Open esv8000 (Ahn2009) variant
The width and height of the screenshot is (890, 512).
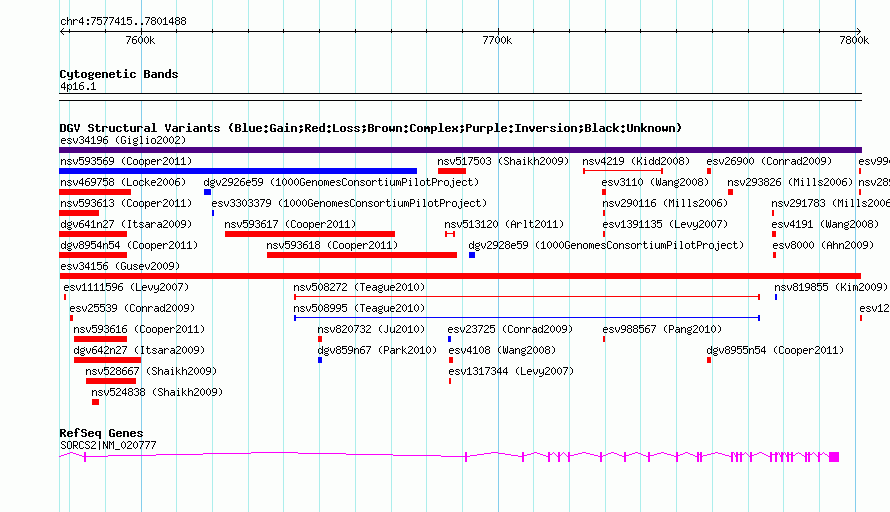coord(774,255)
